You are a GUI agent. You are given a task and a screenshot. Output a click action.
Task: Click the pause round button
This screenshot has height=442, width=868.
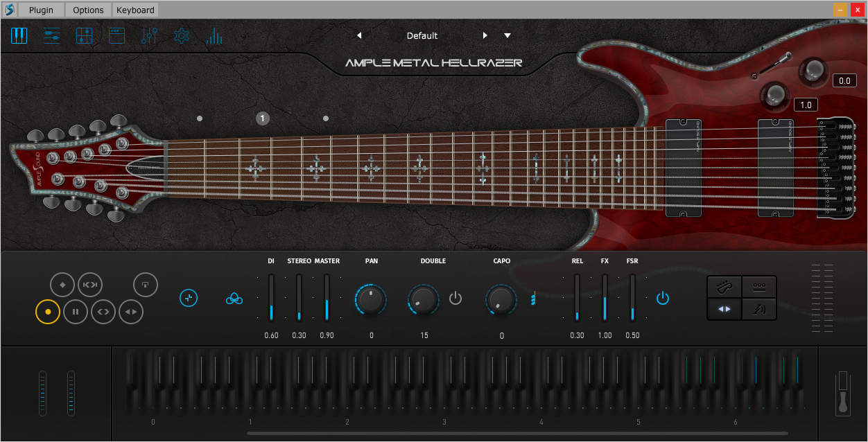tap(76, 312)
